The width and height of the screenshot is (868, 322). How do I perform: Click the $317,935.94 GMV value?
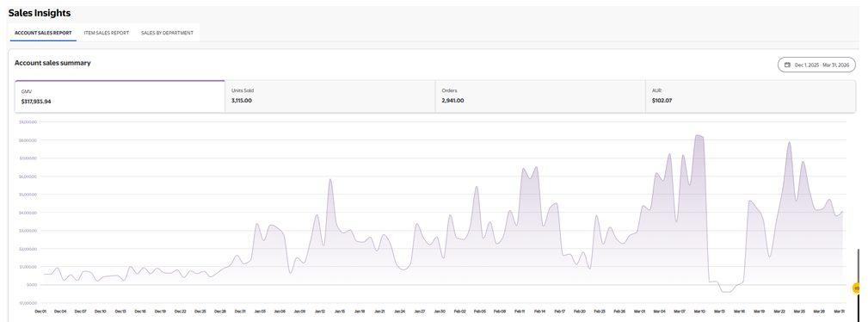tap(36, 102)
